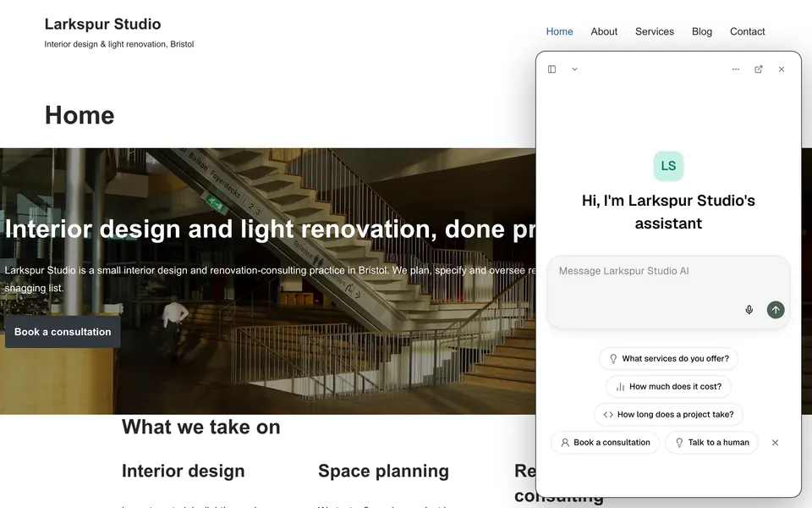Click 'Book a consultation' chat suggestion chip
Screen dimensions: 812x508
click(x=605, y=443)
